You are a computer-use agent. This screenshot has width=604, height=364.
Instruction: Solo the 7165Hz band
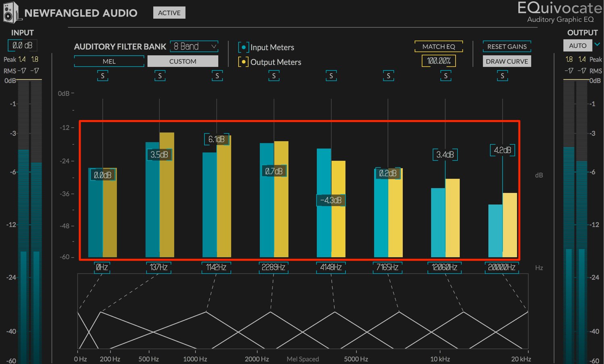point(388,76)
